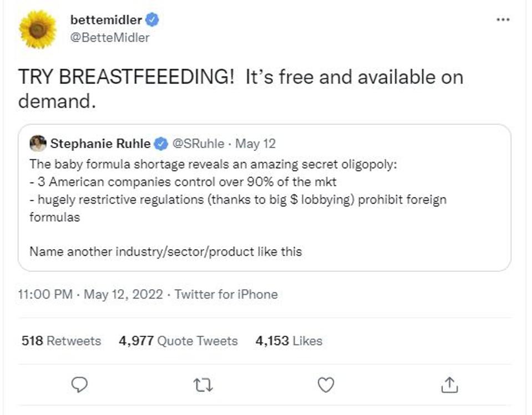
Task: Open the sunflower profile picture
Action: (x=38, y=29)
